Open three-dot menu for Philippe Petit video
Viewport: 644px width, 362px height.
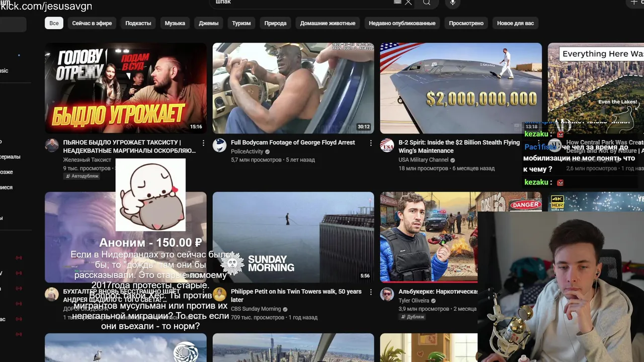[371, 292]
